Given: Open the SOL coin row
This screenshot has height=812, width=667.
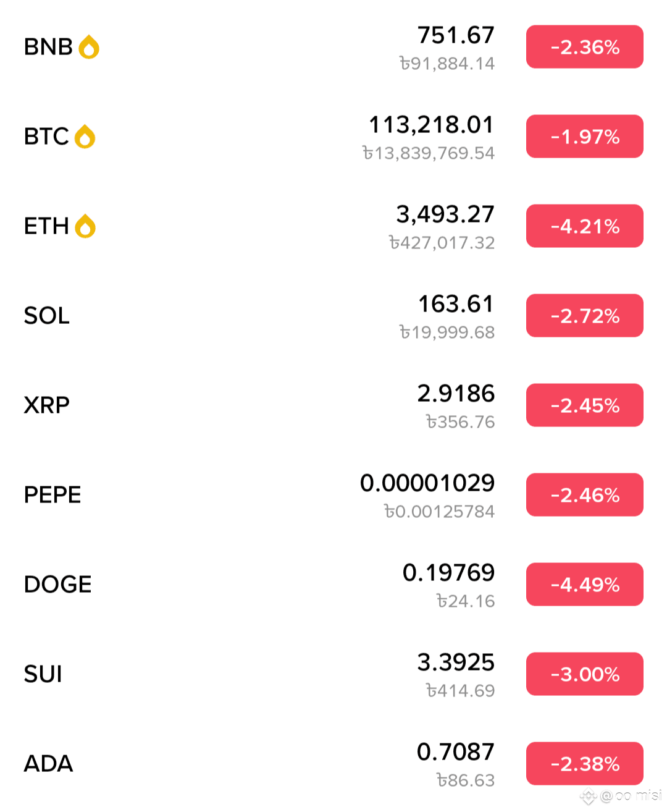Looking at the screenshot, I should click(x=333, y=316).
